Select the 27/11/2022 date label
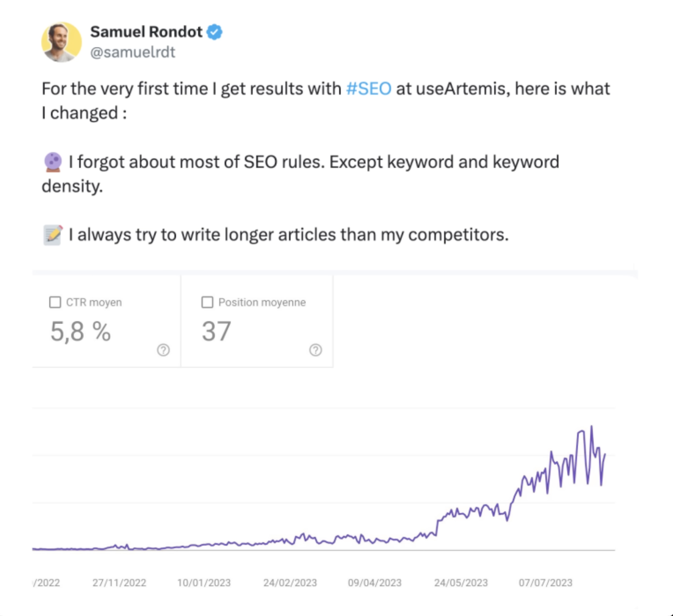The image size is (673, 616). click(119, 583)
